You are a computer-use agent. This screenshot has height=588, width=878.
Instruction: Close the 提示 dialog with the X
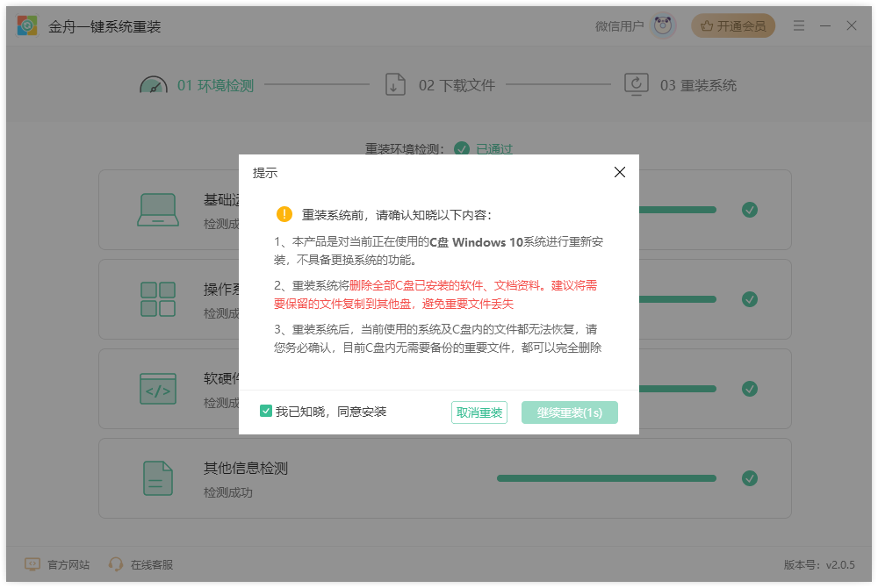pos(620,172)
